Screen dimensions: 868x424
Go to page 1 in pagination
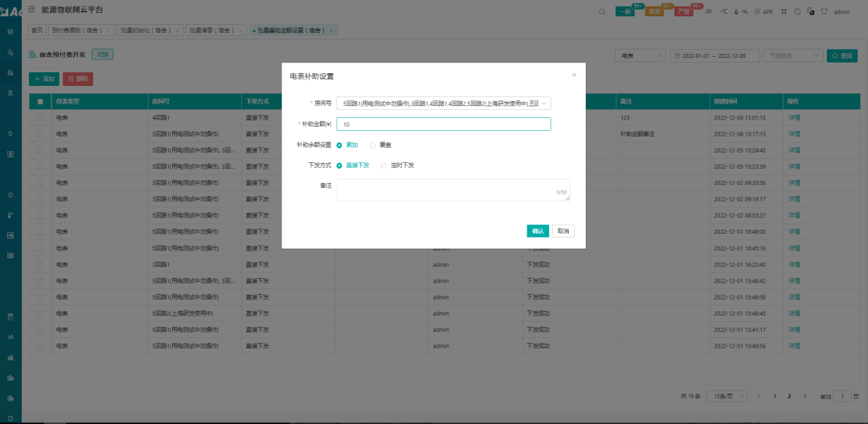tap(775, 397)
